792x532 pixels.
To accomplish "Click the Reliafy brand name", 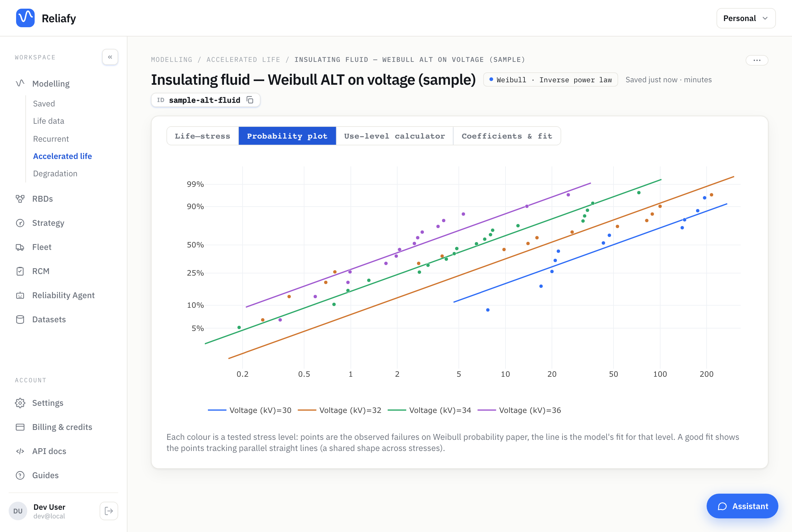I will click(59, 18).
